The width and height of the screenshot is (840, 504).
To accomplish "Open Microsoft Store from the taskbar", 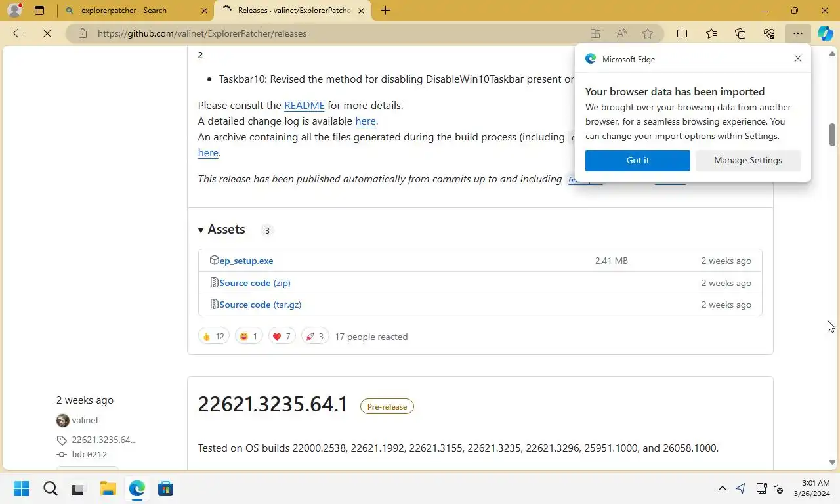I will point(165,488).
